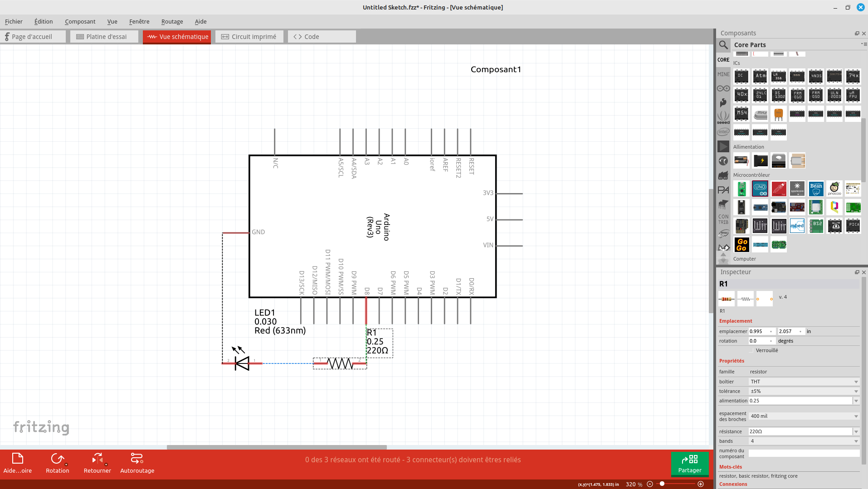The height and width of the screenshot is (489, 868).
Task: Click the zoom slider handle
Action: click(662, 484)
